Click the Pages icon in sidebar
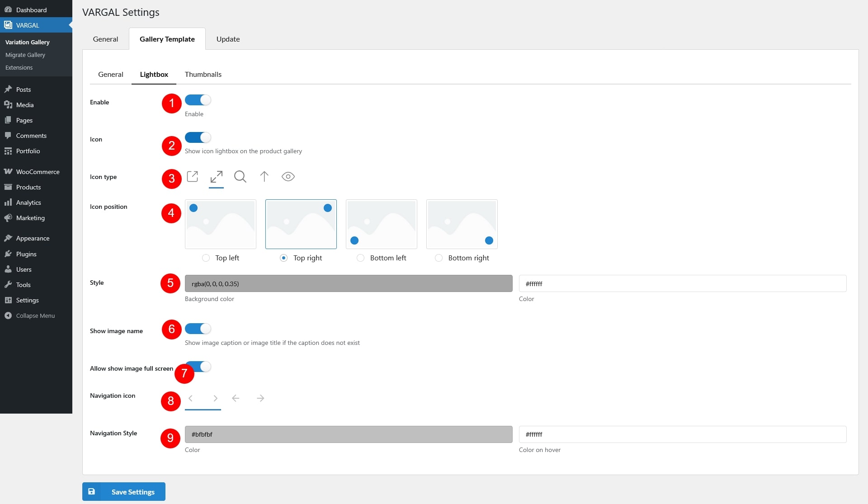The width and height of the screenshot is (868, 504). tap(8, 120)
